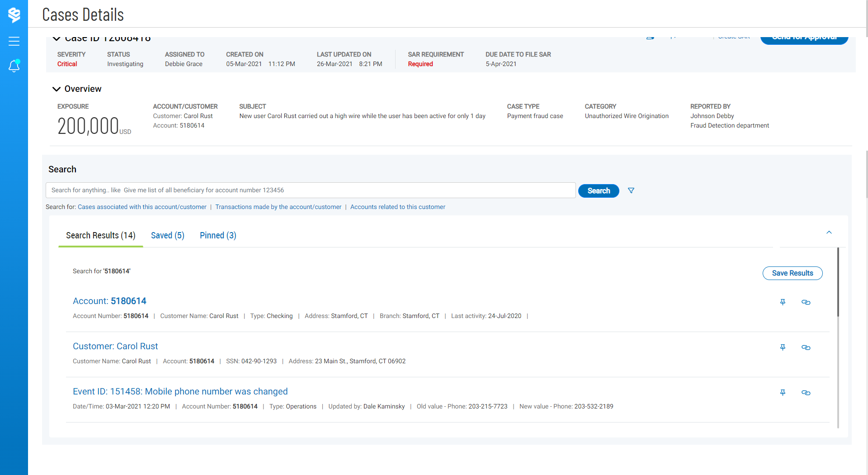Link the Event ID 151458 result
868x475 pixels.
806,393
